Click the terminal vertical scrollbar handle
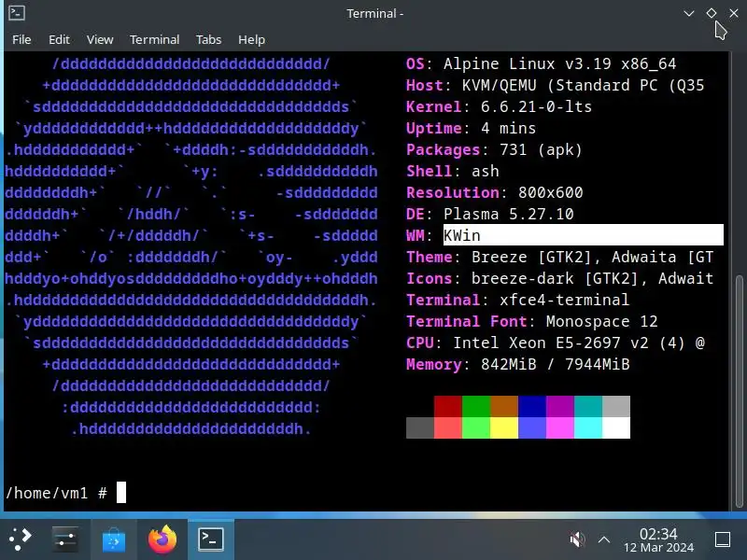 click(x=740, y=390)
